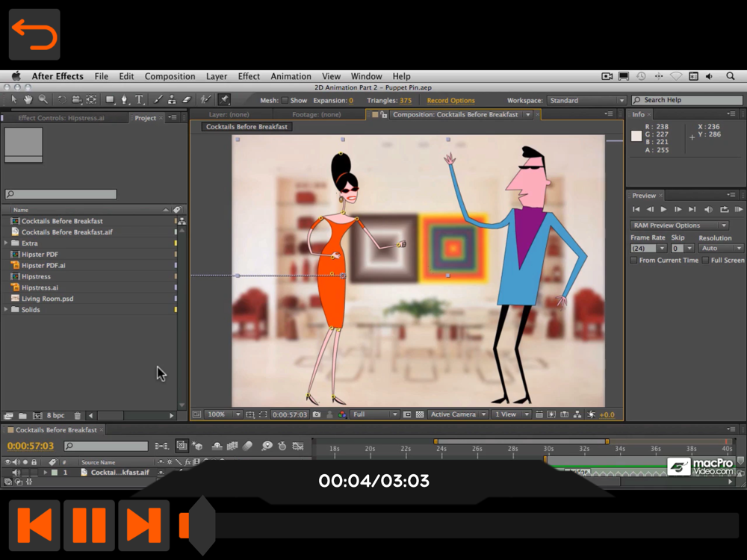Open the Composition menu
Viewport: 747px width, 560px height.
pyautogui.click(x=170, y=76)
